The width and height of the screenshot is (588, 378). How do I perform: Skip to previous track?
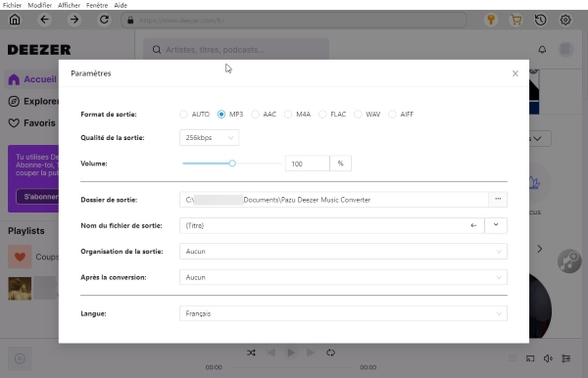(x=271, y=353)
